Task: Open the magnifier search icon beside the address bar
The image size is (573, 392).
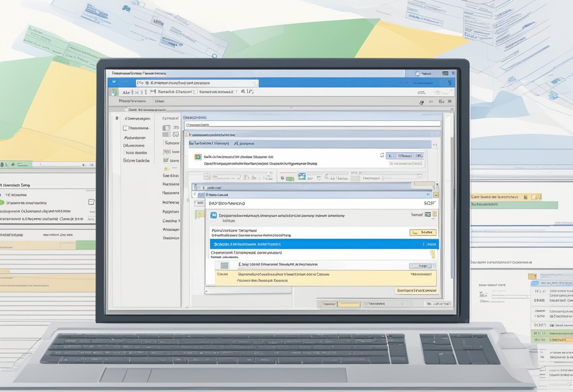Action: pyautogui.click(x=255, y=82)
